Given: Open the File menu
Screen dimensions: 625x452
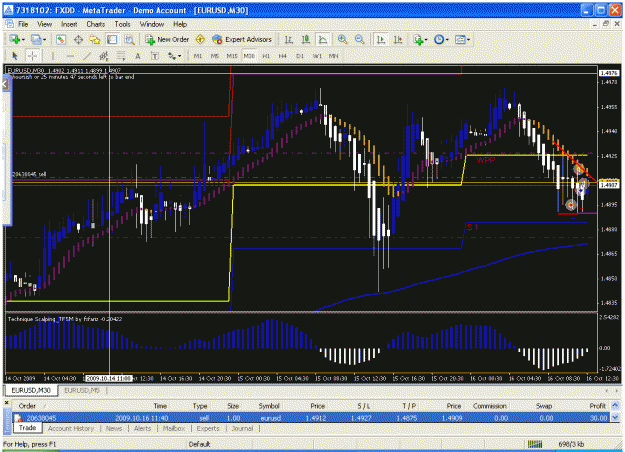Looking at the screenshot, I should click(x=23, y=24).
